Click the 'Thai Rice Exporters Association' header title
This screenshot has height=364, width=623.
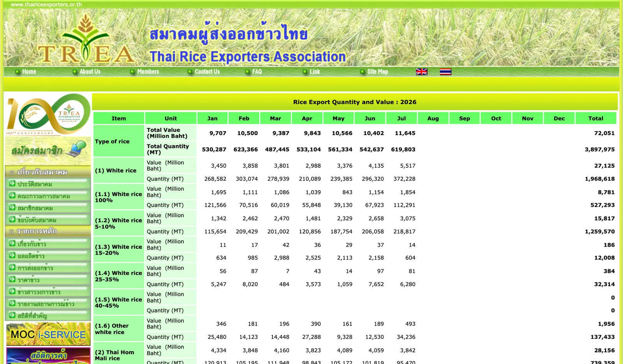point(248,57)
